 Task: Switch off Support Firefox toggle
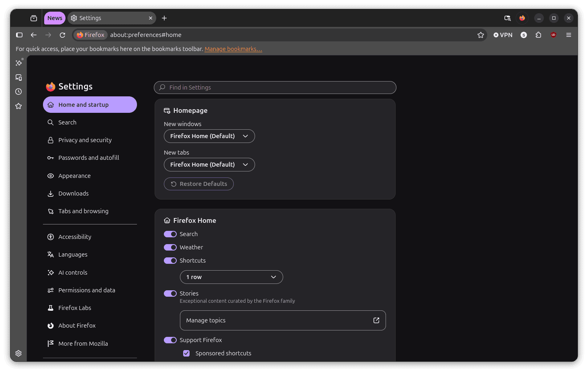pyautogui.click(x=170, y=340)
